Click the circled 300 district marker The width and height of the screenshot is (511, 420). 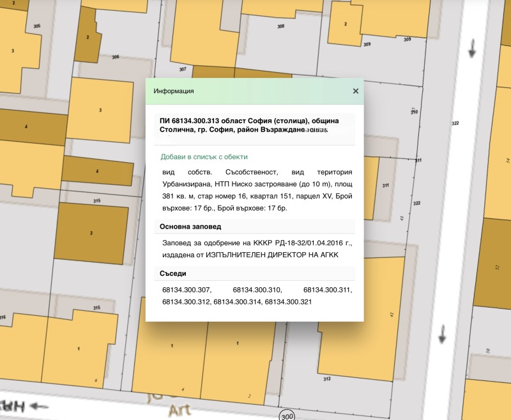point(287,415)
